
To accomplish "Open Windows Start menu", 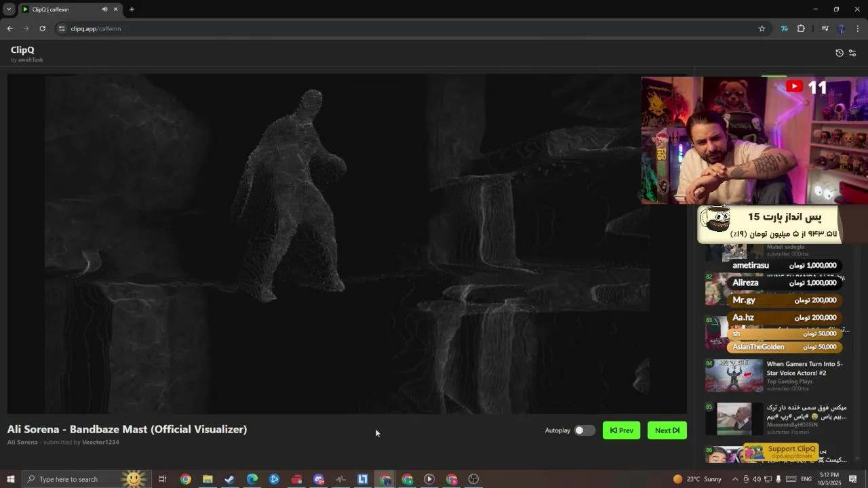I will tap(11, 479).
